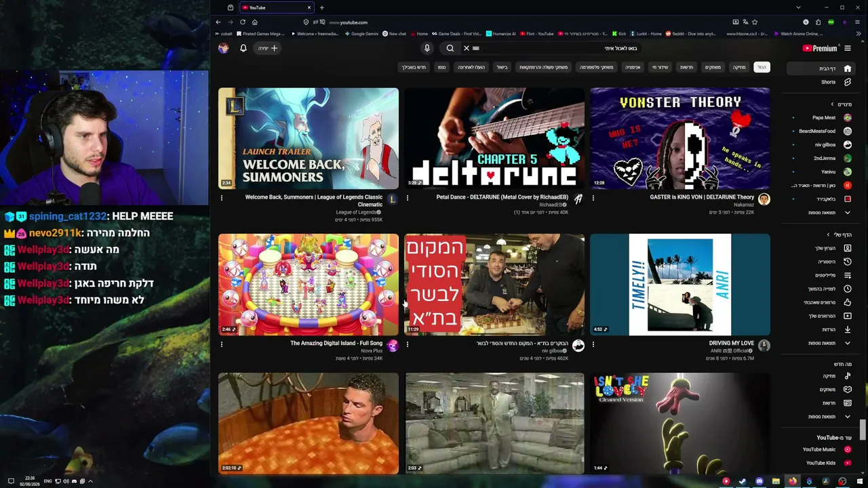Screen dimensions: 868x488
Task: Clear the search box with the X
Action: tap(467, 48)
